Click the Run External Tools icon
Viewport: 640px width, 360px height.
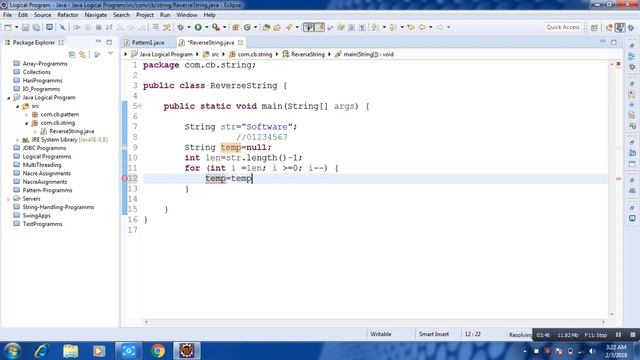click(216, 27)
